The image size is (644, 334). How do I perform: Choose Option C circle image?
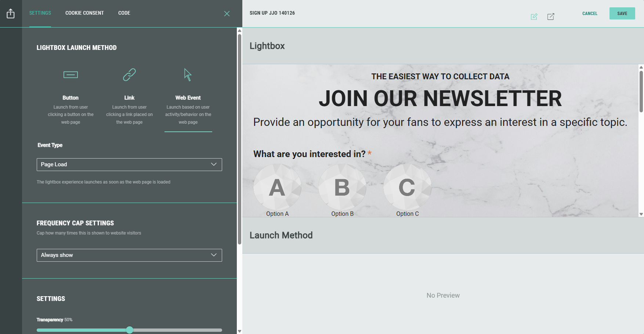coord(407,187)
